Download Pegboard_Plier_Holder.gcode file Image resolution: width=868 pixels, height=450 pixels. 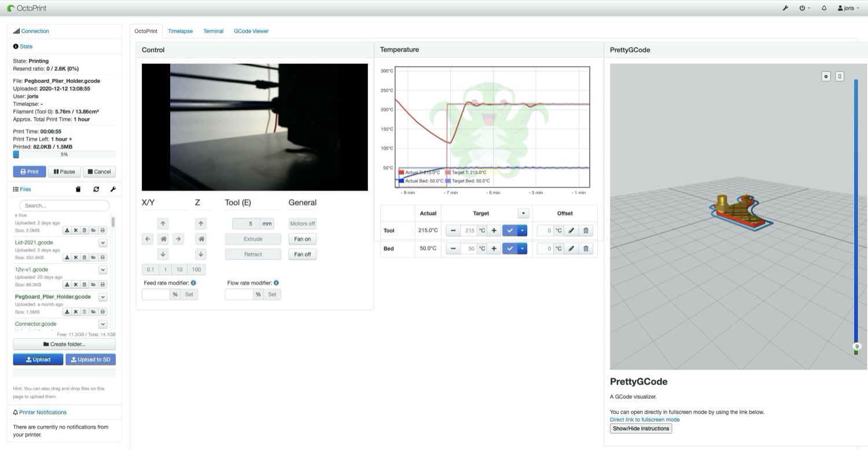point(67,312)
